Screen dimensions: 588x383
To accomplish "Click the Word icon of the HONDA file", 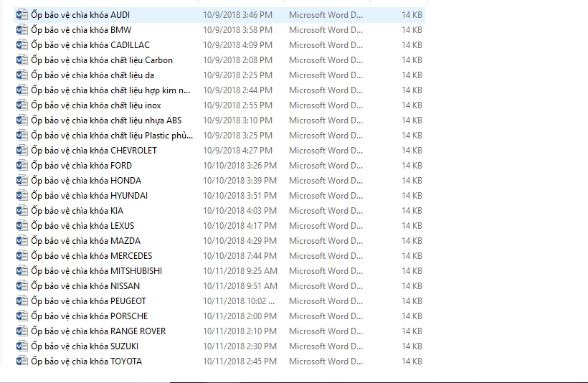I will (22, 181).
